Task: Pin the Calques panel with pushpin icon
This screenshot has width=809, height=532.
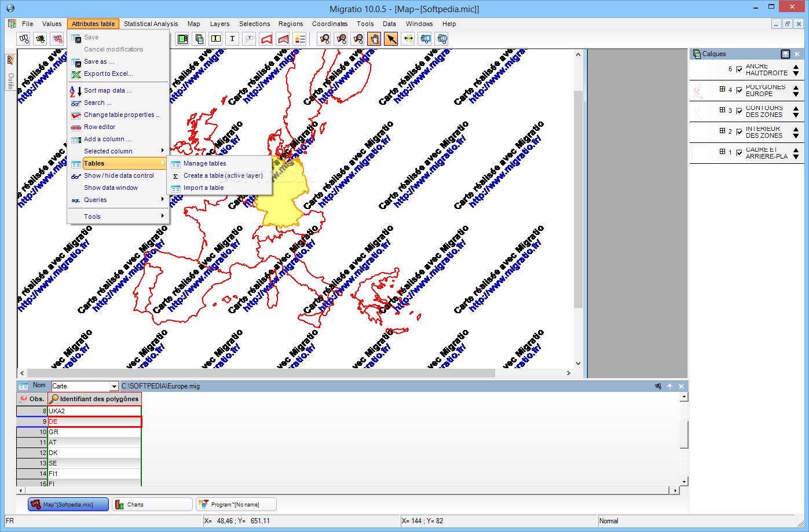Action: [785, 54]
